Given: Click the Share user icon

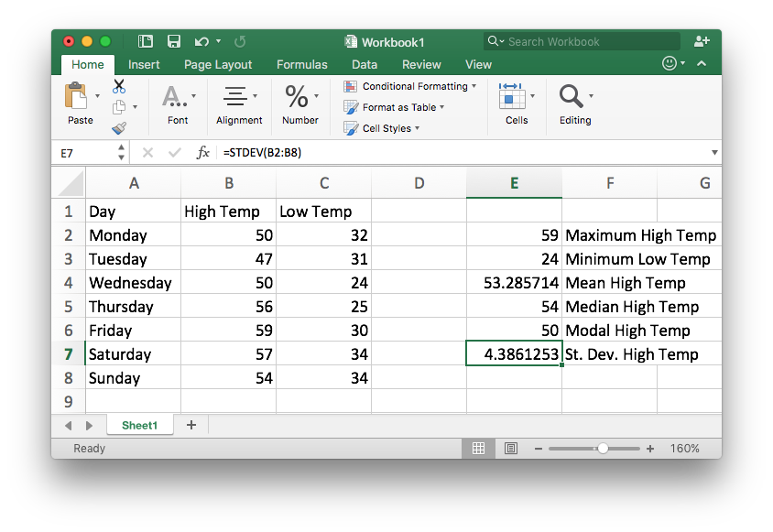Looking at the screenshot, I should tap(702, 41).
